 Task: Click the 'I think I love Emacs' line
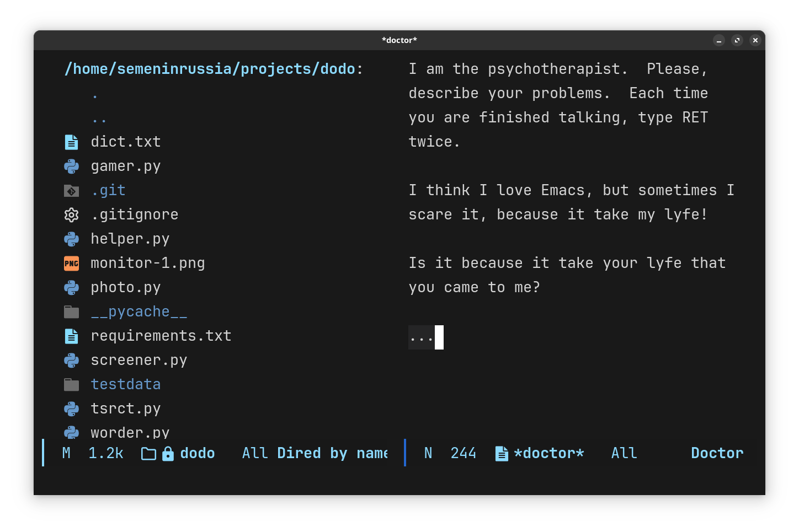572,191
